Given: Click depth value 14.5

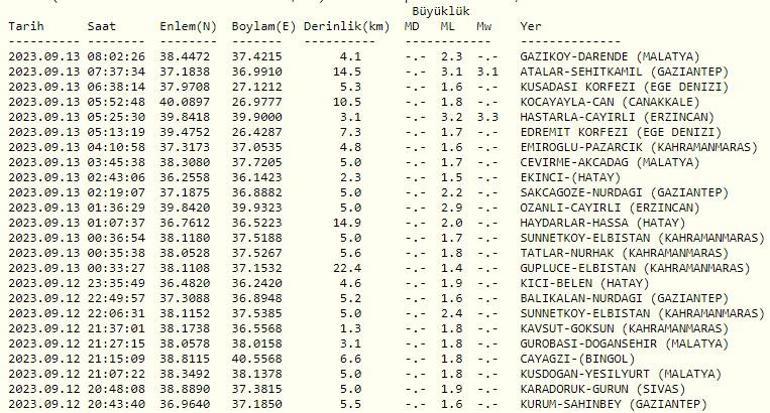Looking at the screenshot, I should point(347,72).
